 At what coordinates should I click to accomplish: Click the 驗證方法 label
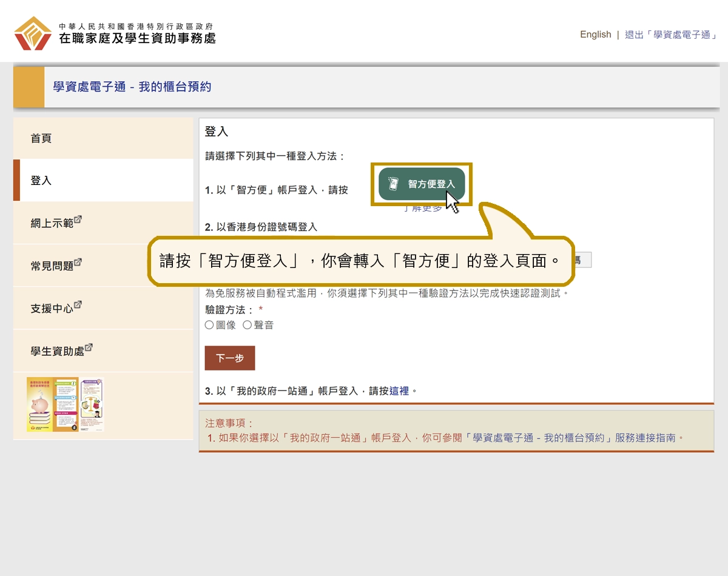pyautogui.click(x=230, y=310)
